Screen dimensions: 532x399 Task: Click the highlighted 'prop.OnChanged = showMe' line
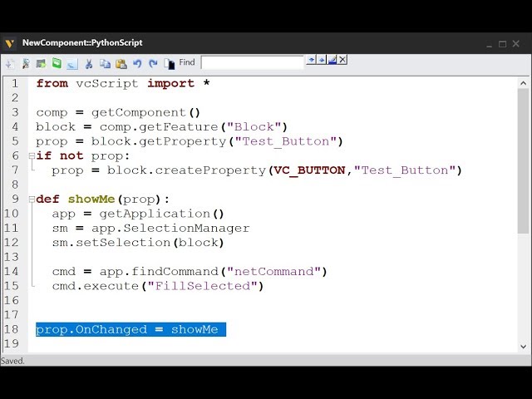[131, 329]
